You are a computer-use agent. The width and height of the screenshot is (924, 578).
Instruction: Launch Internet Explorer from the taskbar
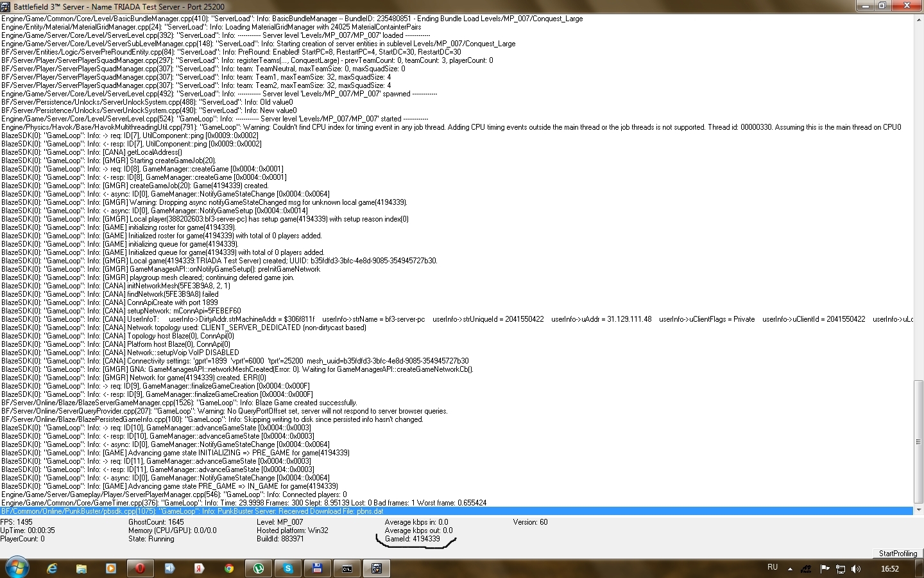(52, 568)
